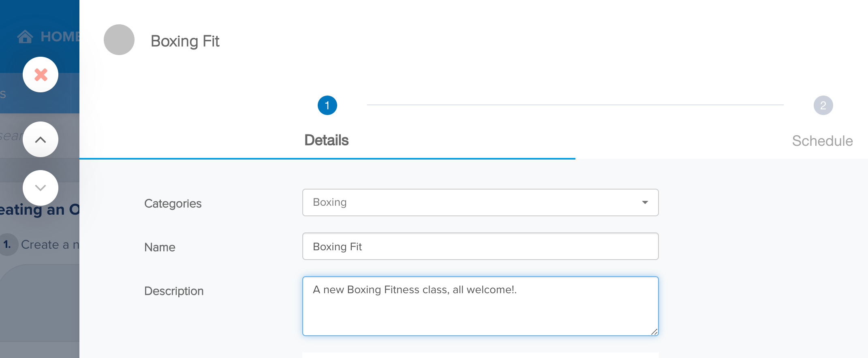Click the progress line between steps
868x358 pixels.
coord(575,105)
